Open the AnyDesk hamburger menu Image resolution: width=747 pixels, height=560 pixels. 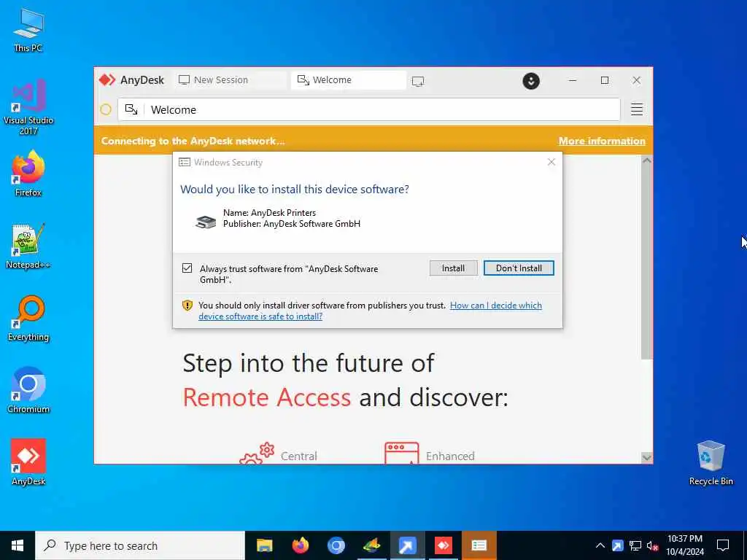point(636,109)
